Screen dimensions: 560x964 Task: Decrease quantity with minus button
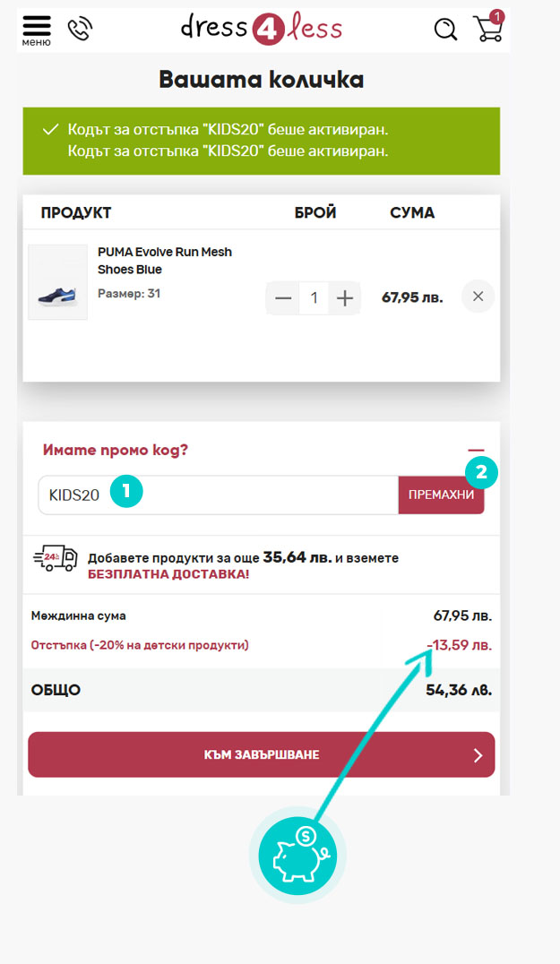tap(283, 298)
